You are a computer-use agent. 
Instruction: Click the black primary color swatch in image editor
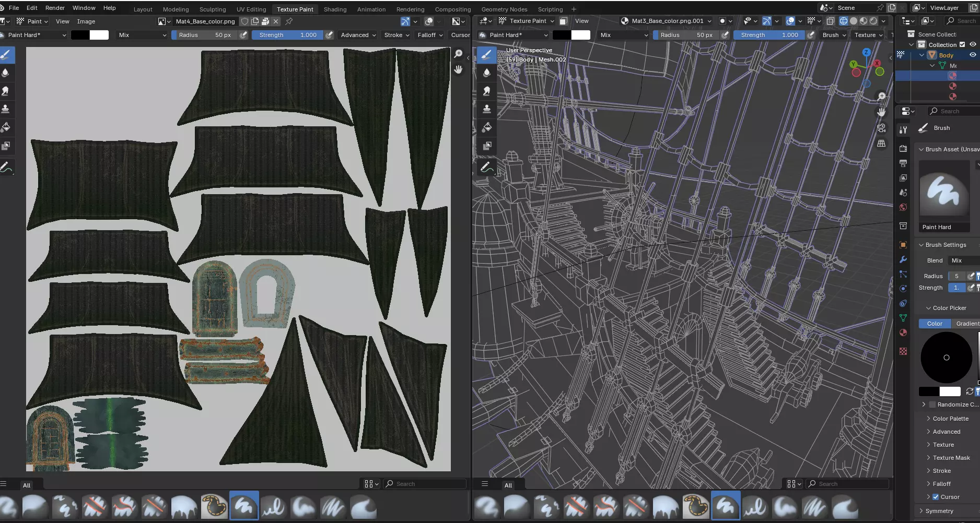pyautogui.click(x=80, y=35)
